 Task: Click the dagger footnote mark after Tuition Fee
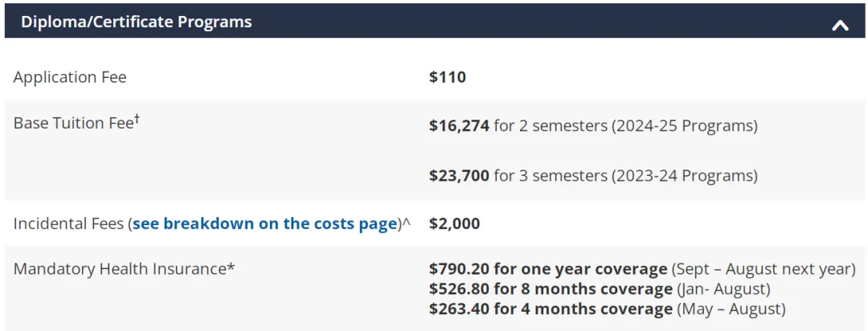[136, 119]
